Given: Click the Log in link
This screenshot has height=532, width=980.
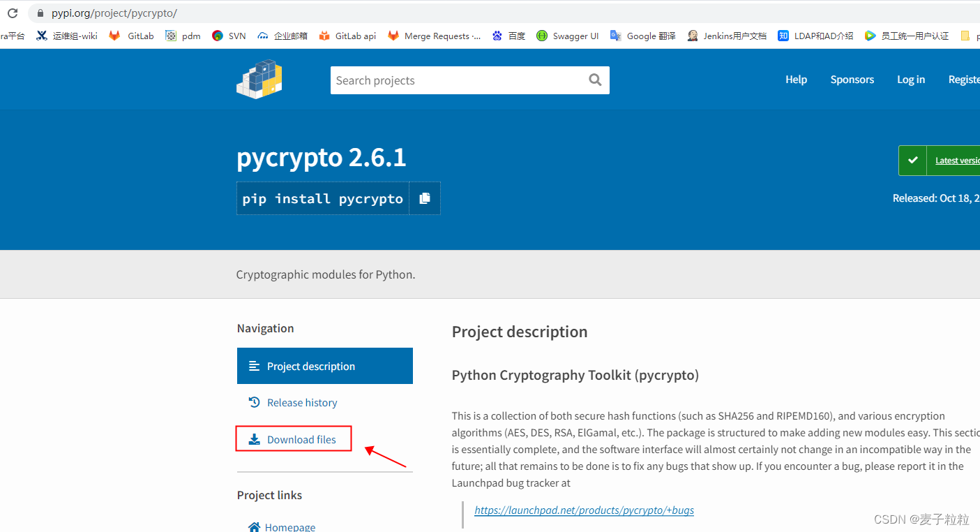Looking at the screenshot, I should point(910,79).
